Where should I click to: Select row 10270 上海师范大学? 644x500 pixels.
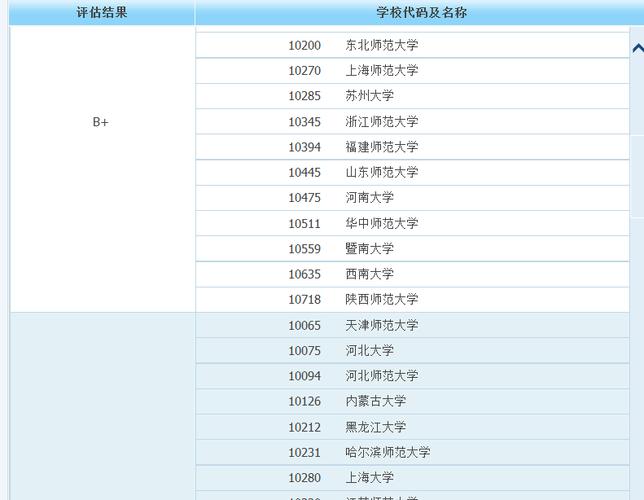412,71
